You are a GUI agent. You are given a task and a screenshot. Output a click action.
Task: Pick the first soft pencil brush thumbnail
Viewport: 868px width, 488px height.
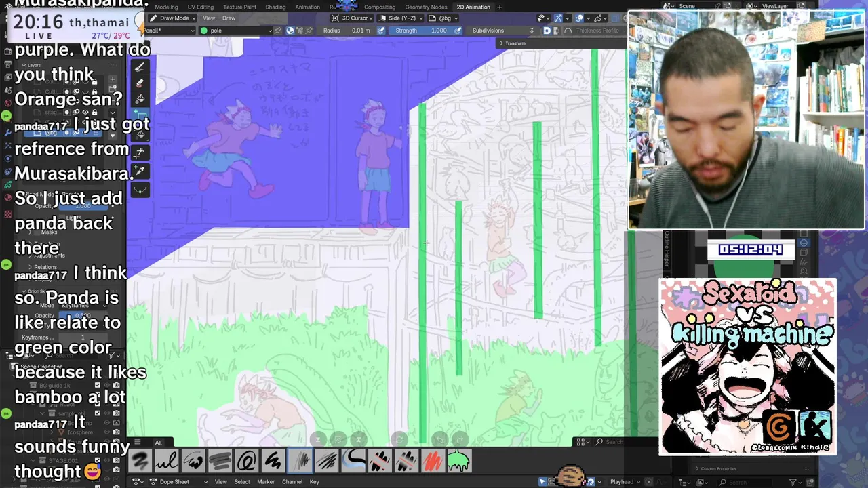140,462
